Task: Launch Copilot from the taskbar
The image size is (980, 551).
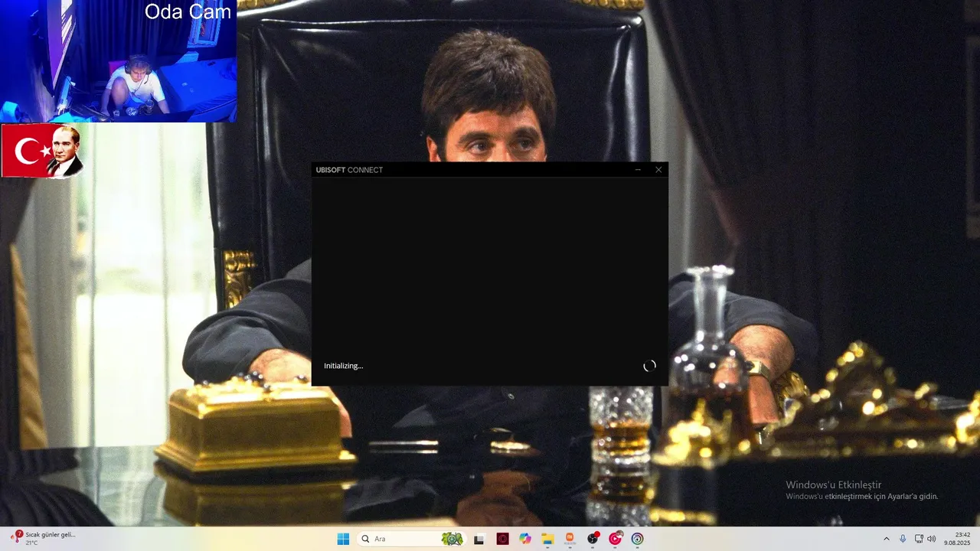Action: pyautogui.click(x=524, y=539)
